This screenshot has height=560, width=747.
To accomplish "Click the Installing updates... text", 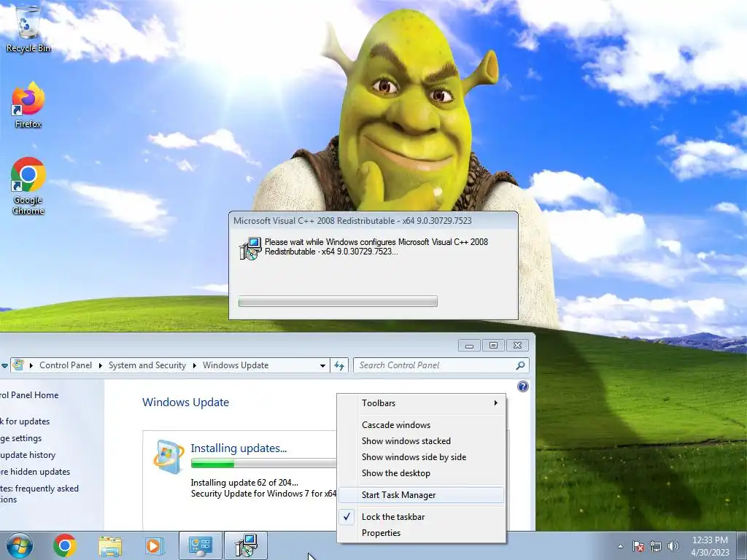I will point(239,448).
